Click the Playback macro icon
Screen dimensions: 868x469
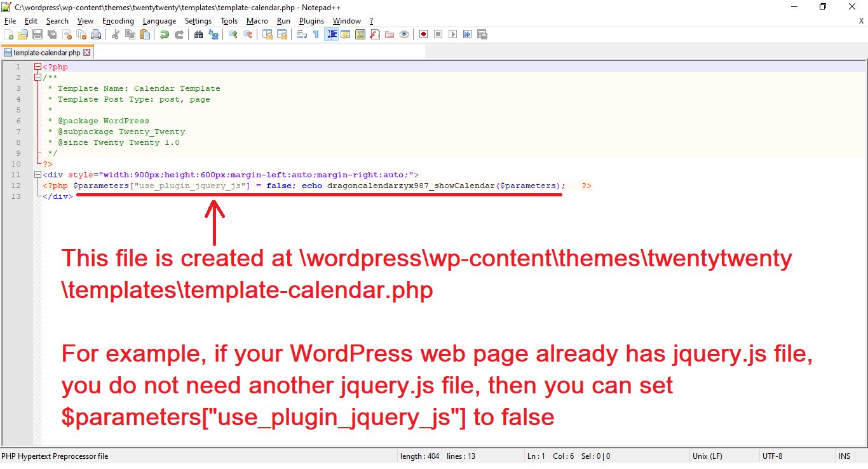coord(452,34)
